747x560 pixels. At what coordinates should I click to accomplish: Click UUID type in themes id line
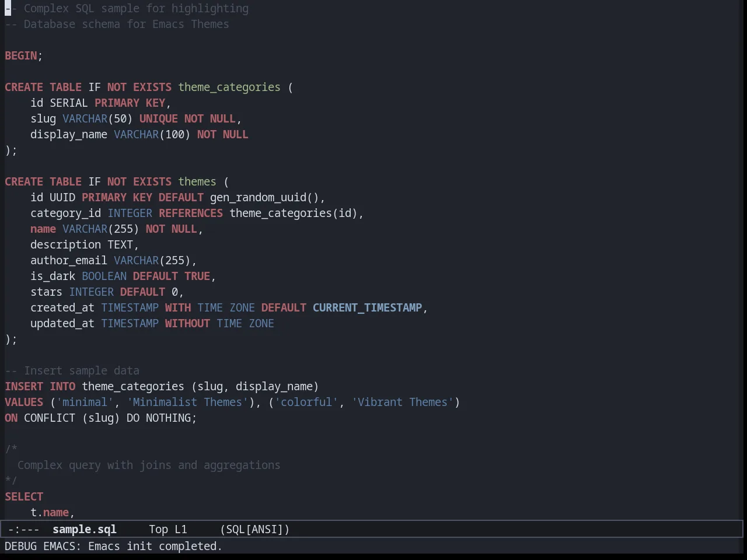point(62,197)
